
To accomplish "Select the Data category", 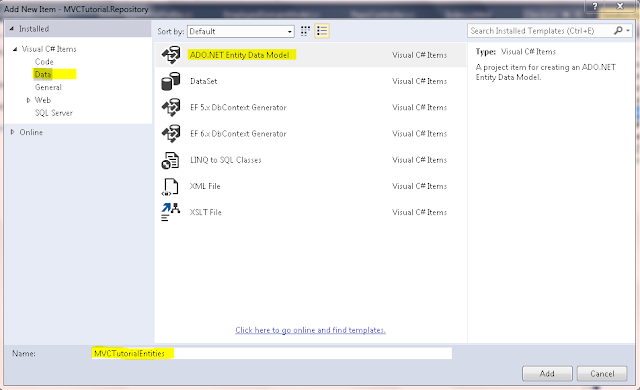I will 43,74.
